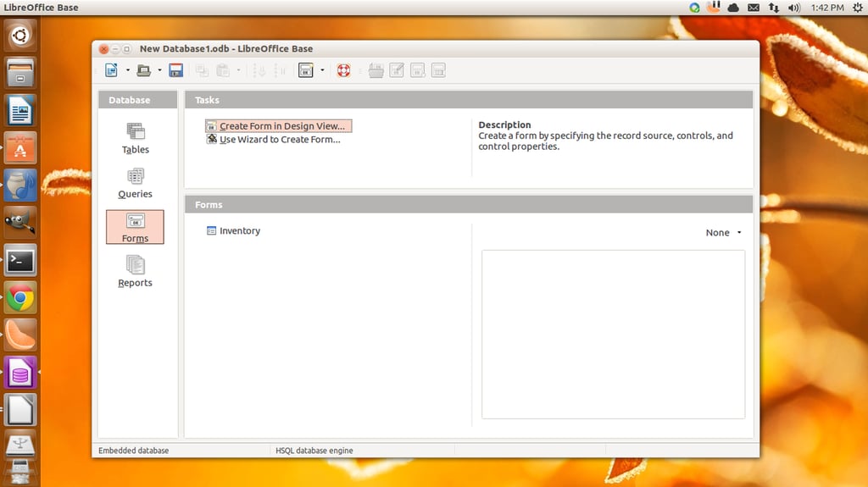
Task: Save the database with floppy icon
Action: pos(176,70)
